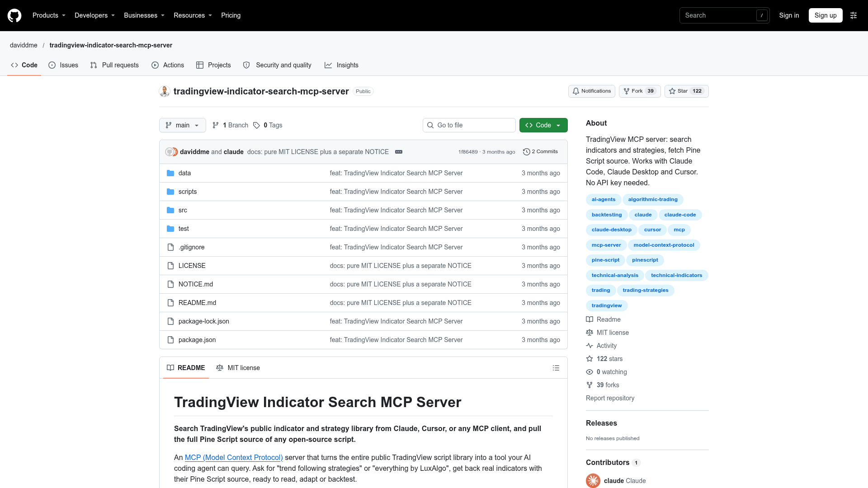
Task: Open the README outline list icon
Action: (556, 368)
